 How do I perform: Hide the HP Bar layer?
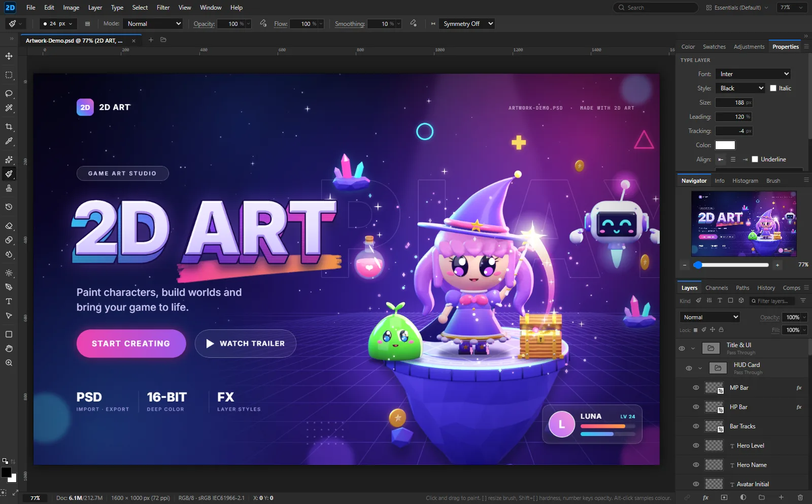coord(696,407)
